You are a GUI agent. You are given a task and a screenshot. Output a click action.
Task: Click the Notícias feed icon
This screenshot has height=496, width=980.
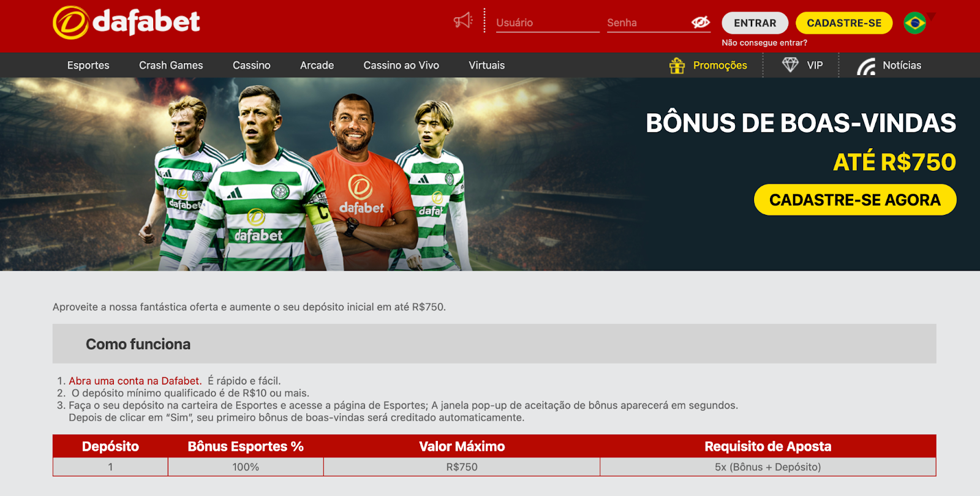(x=866, y=66)
